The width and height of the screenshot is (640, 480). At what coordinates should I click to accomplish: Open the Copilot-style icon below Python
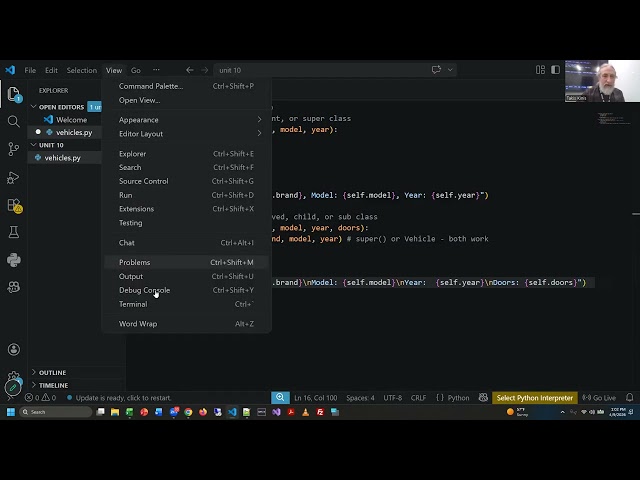(13, 287)
